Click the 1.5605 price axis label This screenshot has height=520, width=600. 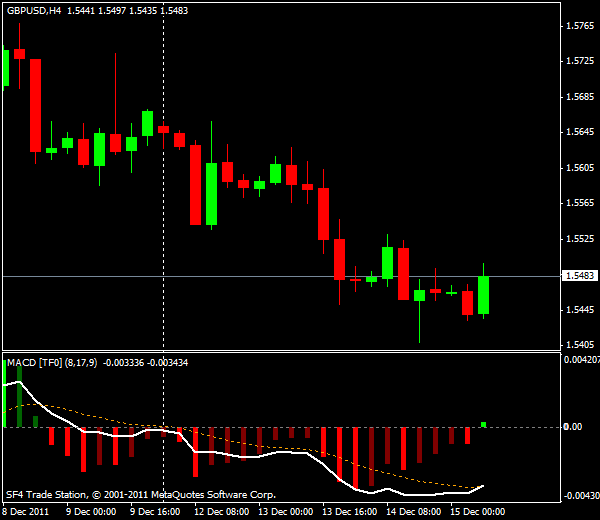(x=580, y=167)
